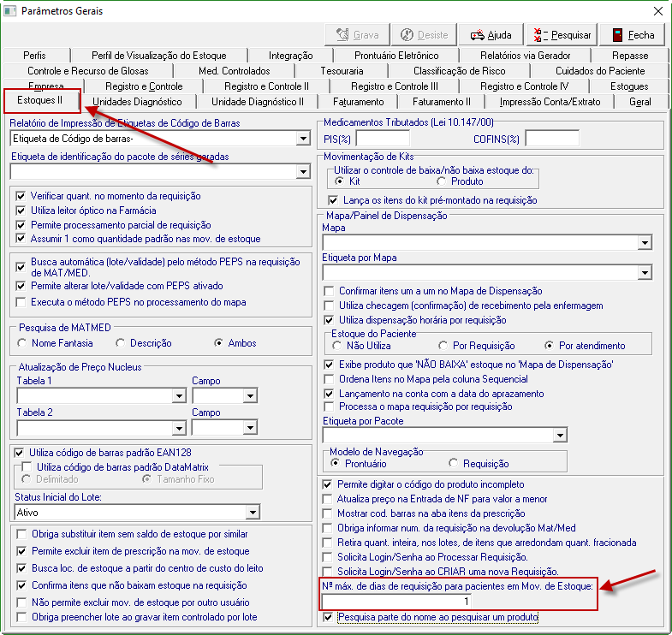
Task: Expand the Mapa dropdown
Action: click(x=645, y=243)
